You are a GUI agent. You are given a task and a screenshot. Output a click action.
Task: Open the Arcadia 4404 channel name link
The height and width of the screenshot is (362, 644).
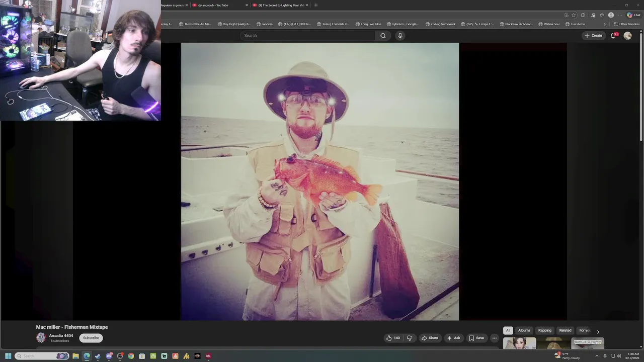pos(61,336)
